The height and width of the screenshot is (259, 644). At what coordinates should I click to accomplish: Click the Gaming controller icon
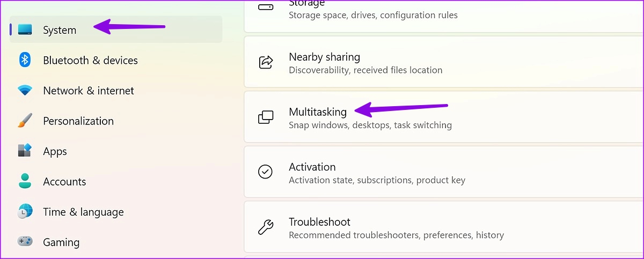(25, 242)
